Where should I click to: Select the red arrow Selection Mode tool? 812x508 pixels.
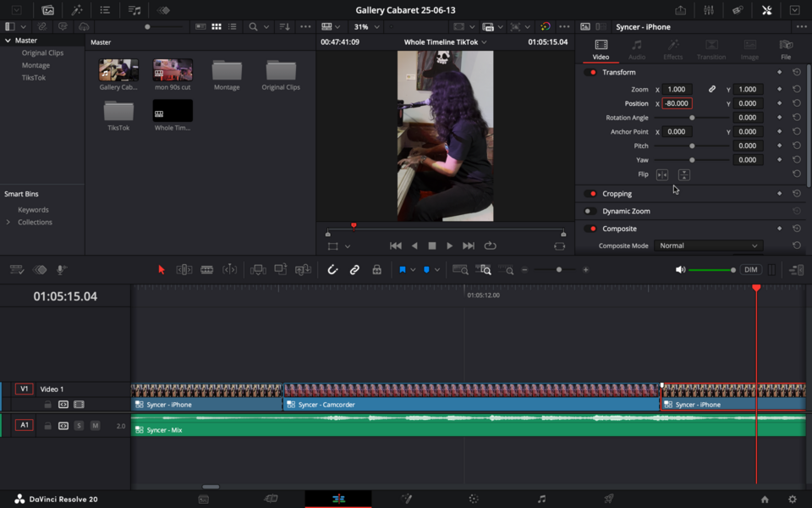(x=161, y=269)
